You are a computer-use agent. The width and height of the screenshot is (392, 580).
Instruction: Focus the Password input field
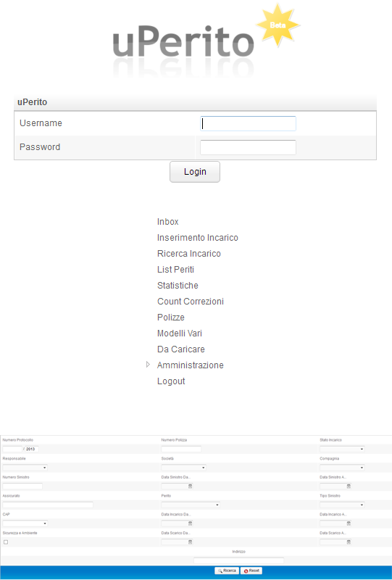pyautogui.click(x=248, y=147)
